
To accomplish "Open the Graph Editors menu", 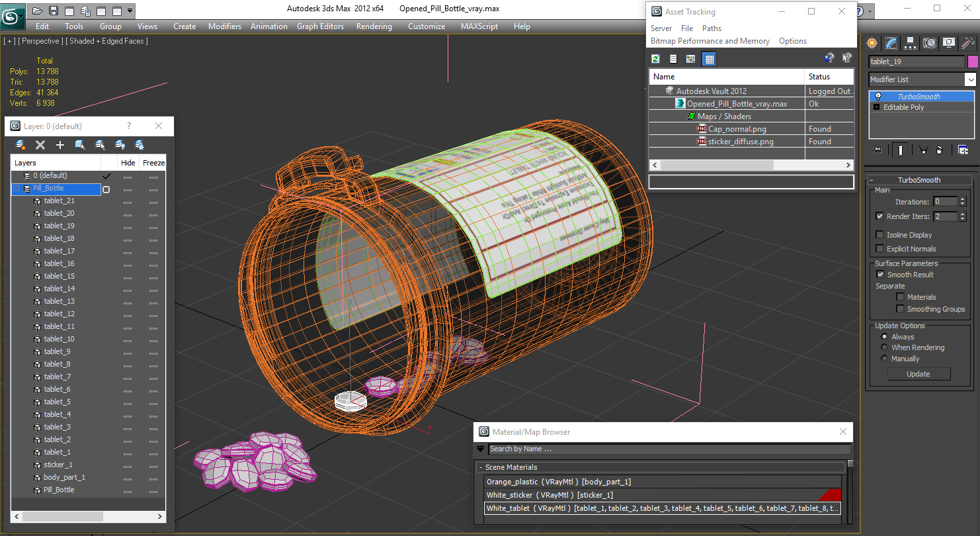I will click(x=320, y=26).
